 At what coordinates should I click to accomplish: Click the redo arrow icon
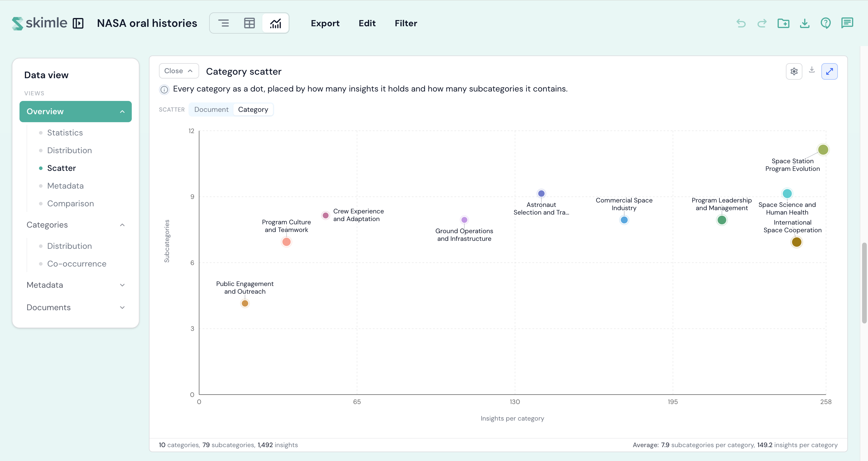pyautogui.click(x=762, y=23)
